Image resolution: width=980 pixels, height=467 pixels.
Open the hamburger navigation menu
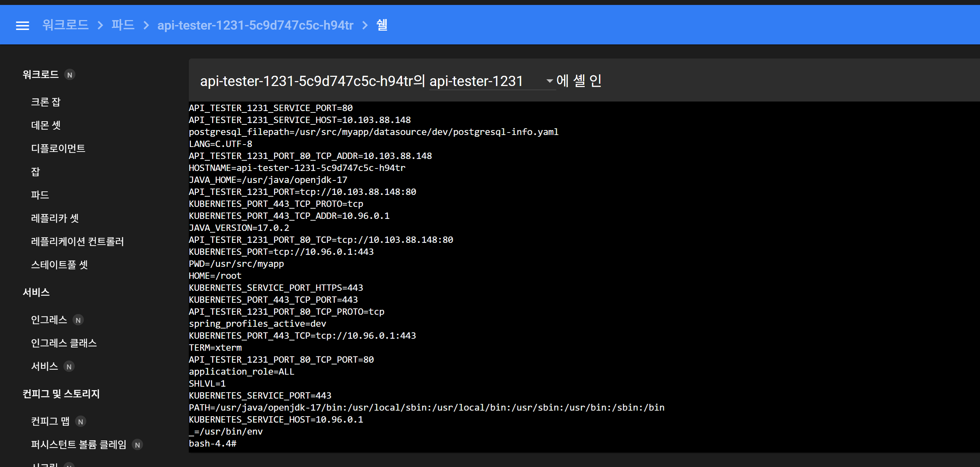[x=23, y=25]
